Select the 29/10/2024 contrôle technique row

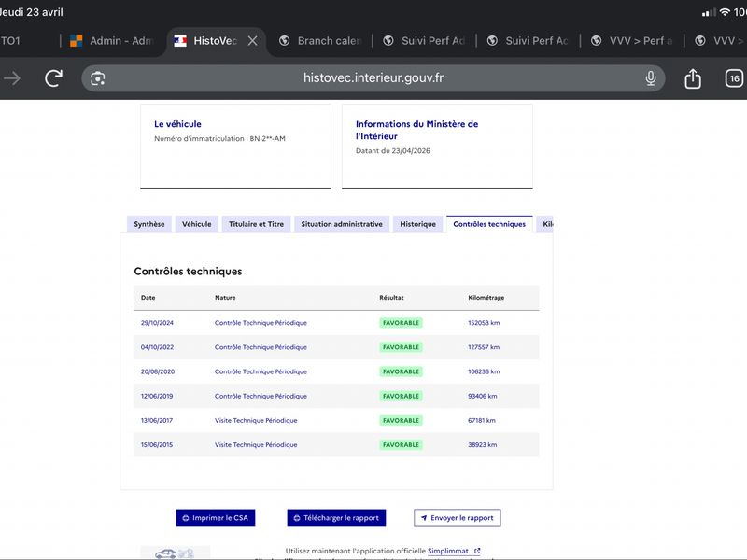[x=336, y=323]
